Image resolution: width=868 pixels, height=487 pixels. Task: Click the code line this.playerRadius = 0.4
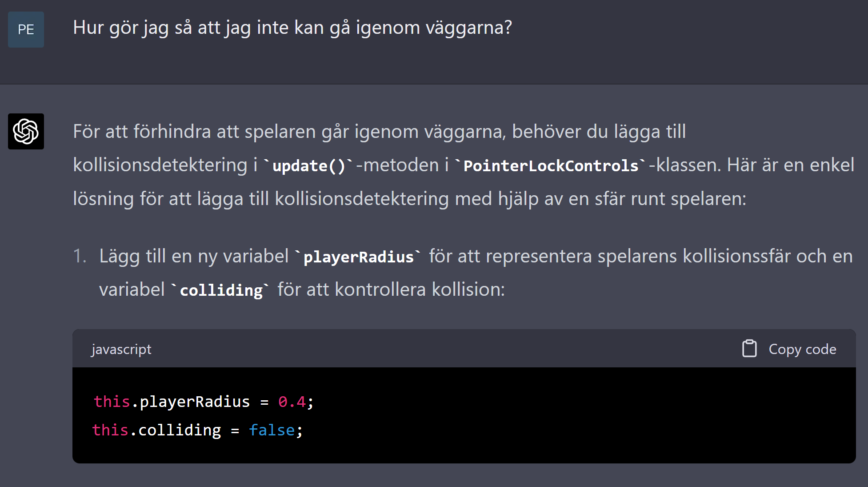click(x=204, y=402)
